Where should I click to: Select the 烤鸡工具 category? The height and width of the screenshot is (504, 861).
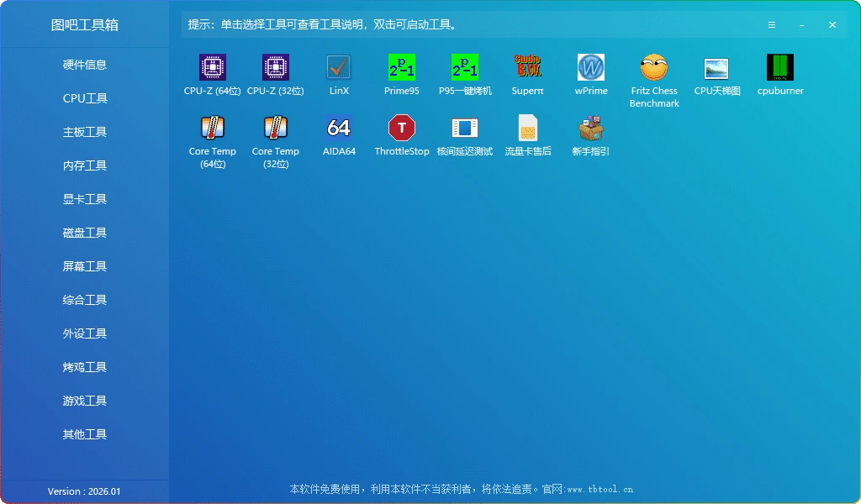pos(84,367)
